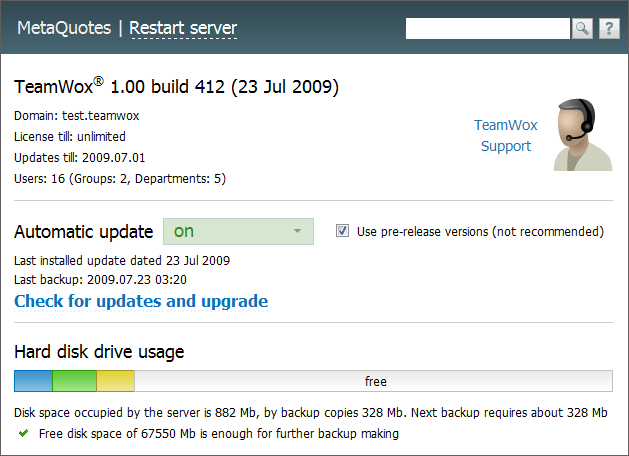
Task: Click the text 'Updates till: 2009.07.01'
Action: 79,158
